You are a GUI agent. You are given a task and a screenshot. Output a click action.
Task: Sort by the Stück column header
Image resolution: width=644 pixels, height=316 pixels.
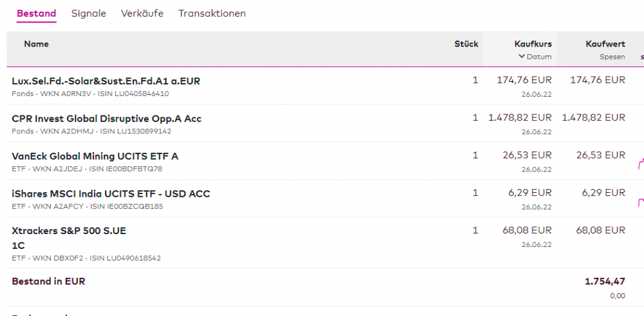pyautogui.click(x=466, y=44)
